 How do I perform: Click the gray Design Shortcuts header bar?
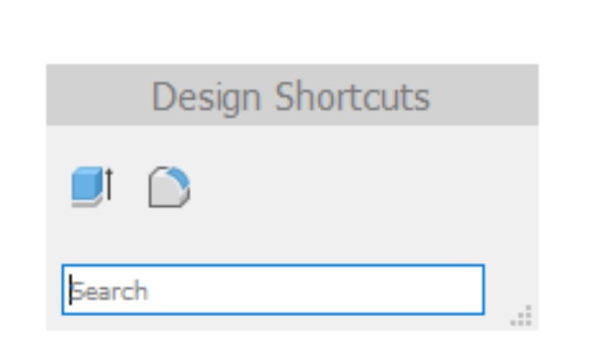click(x=292, y=95)
